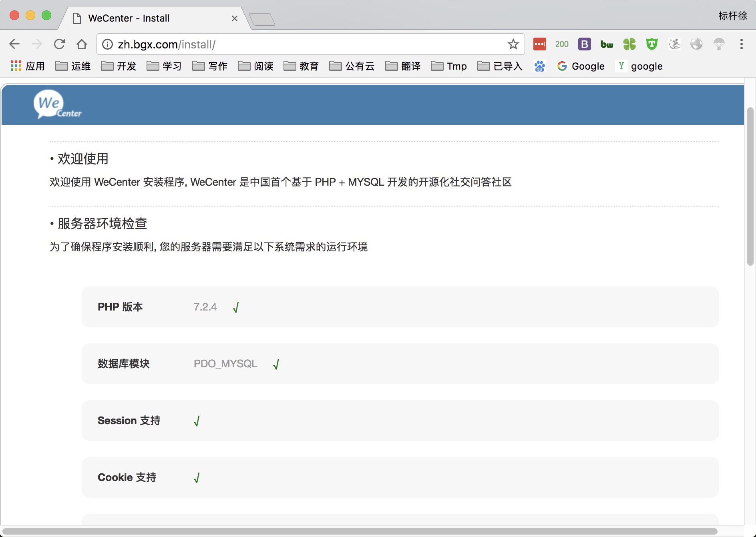Open the red dots extension icon
Screen dimensions: 756x537
[540, 44]
